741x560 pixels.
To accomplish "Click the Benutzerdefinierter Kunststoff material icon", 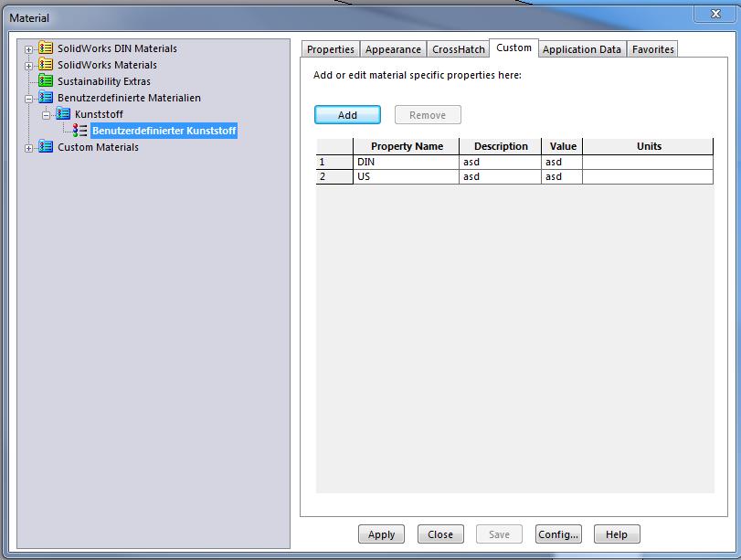I will pos(79,131).
